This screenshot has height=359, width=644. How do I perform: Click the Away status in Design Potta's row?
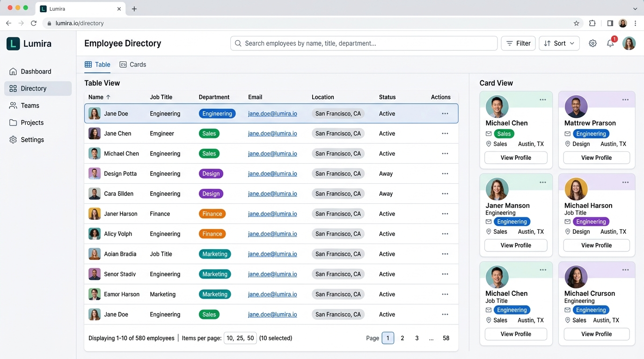pos(386,174)
